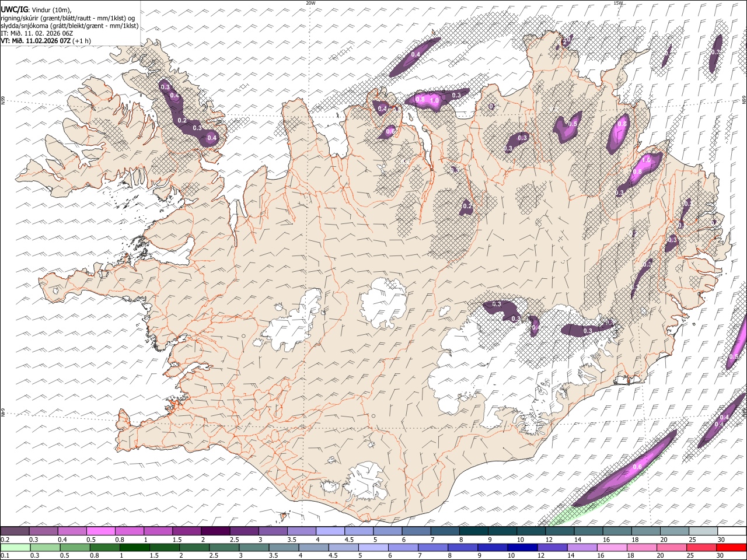Click the bright pink 0.5 snow legend swatch
The width and height of the screenshot is (747, 560).
[100, 531]
